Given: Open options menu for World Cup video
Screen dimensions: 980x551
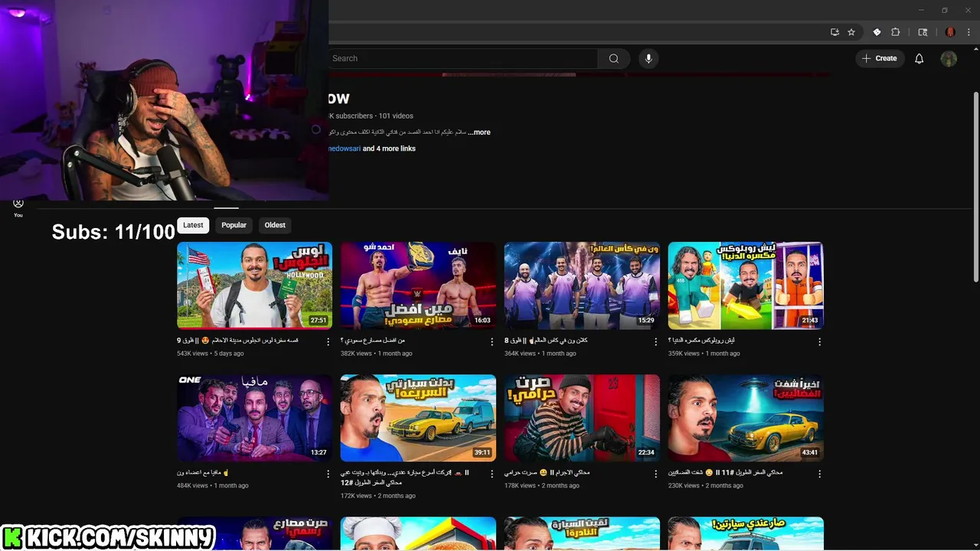Looking at the screenshot, I should click(x=655, y=342).
